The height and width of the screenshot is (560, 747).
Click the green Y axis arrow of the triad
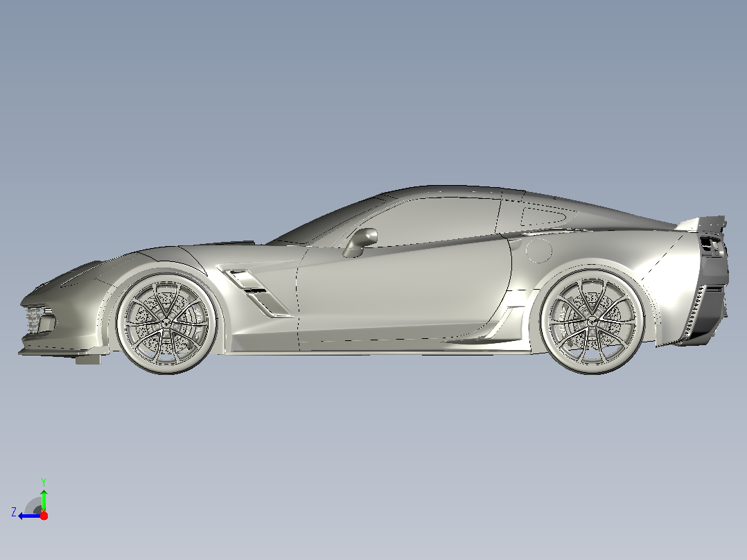[x=44, y=500]
